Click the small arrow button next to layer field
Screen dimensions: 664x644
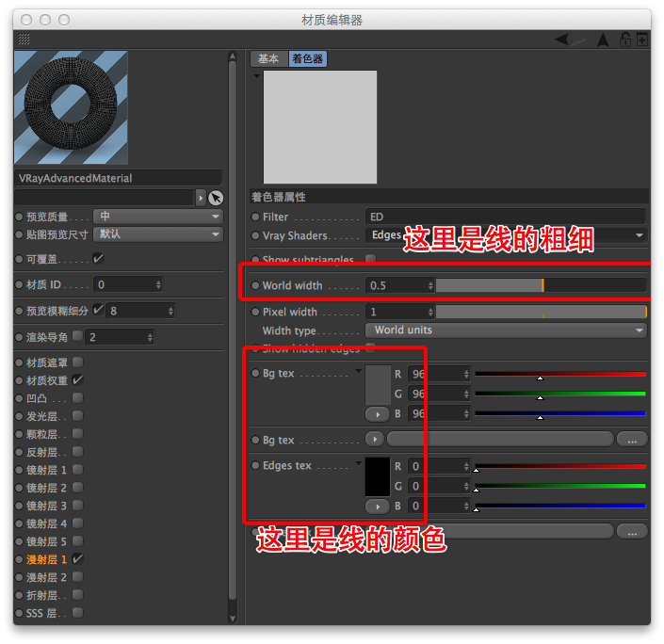tap(201, 198)
